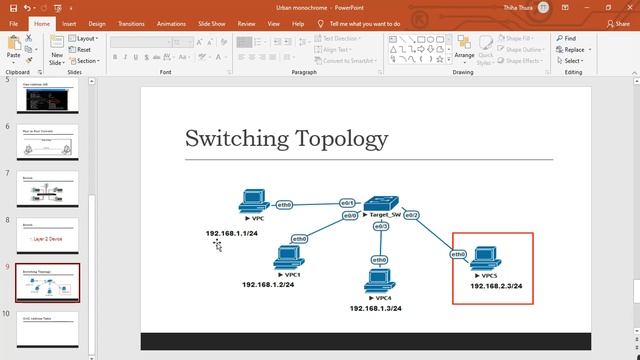Switch to the Animations tab
The image size is (640, 360).
click(171, 24)
